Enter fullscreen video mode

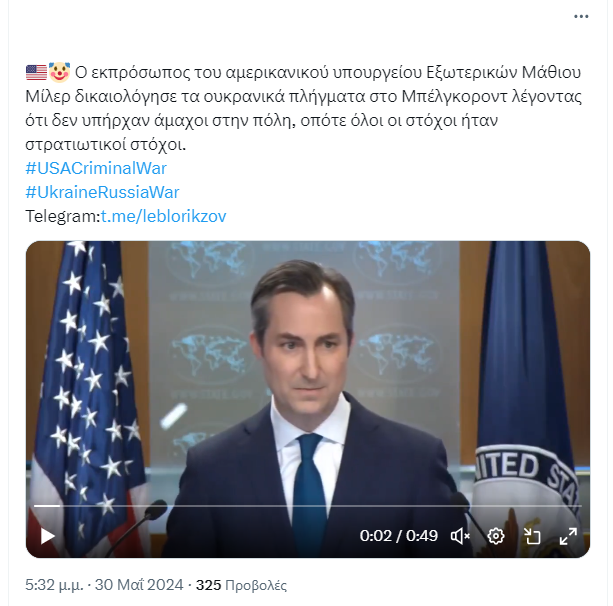(568, 536)
